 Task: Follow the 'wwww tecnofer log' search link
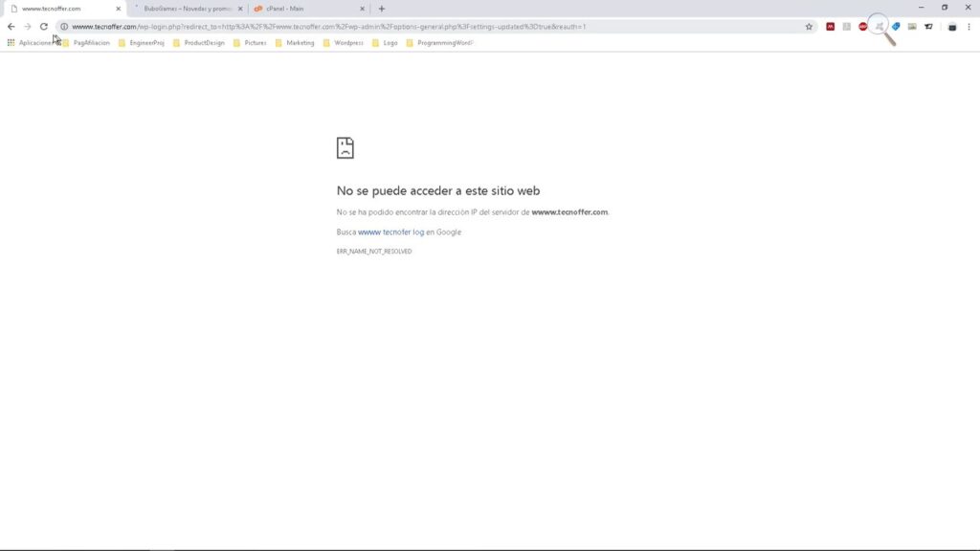tap(390, 231)
